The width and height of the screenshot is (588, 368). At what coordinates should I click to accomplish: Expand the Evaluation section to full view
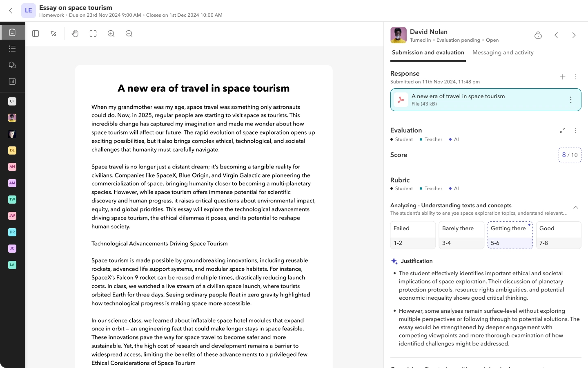point(562,130)
